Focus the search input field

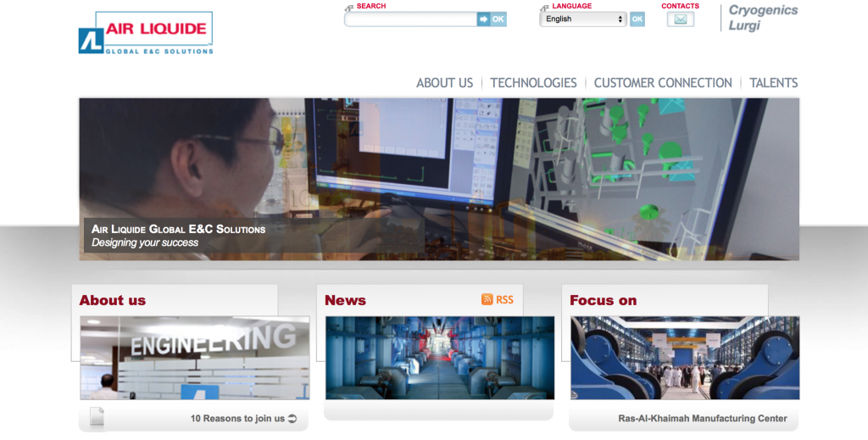(x=410, y=19)
